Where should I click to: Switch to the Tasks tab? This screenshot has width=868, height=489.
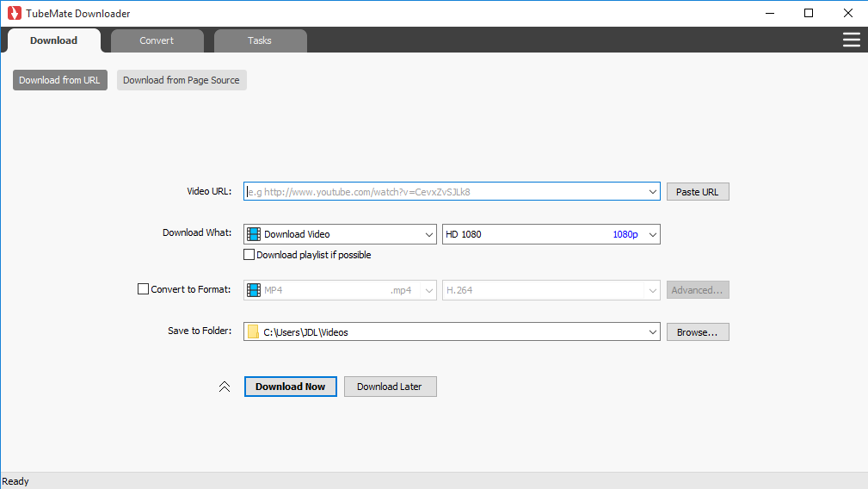(x=260, y=40)
